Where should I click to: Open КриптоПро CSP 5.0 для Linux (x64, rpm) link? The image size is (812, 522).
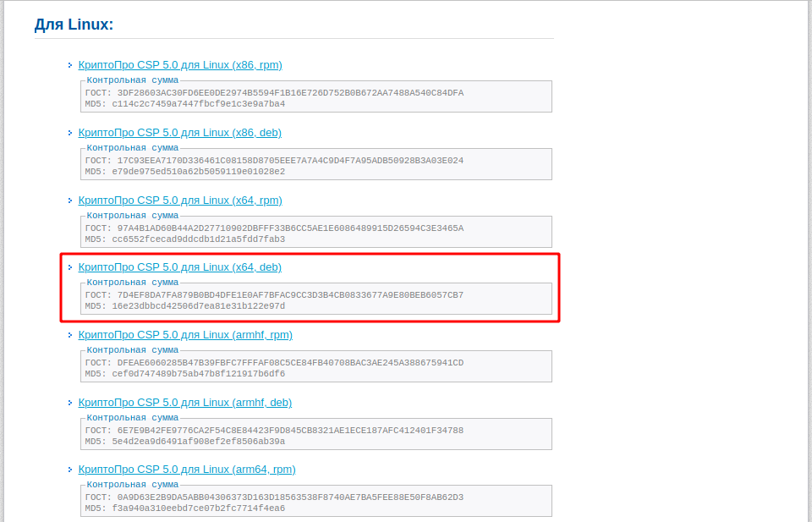(x=180, y=201)
